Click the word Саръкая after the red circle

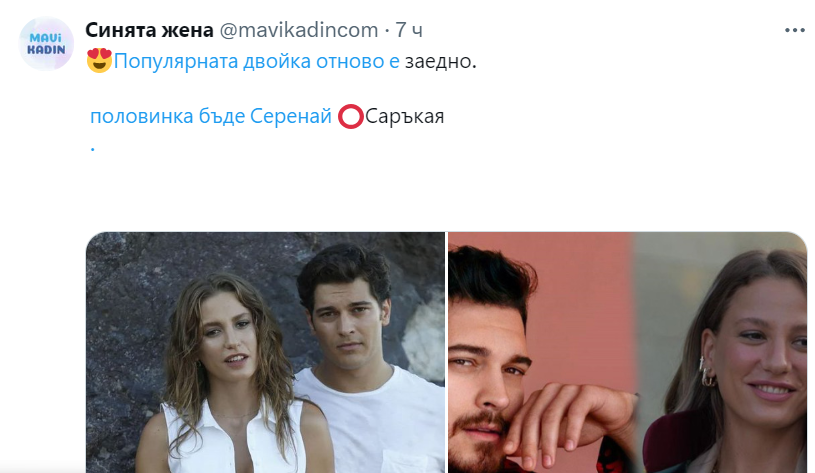point(404,116)
